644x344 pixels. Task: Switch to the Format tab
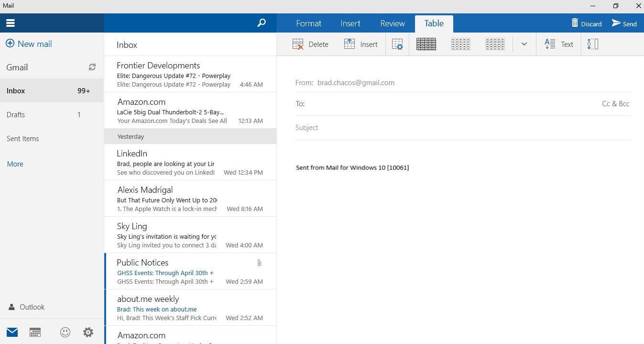coord(308,23)
